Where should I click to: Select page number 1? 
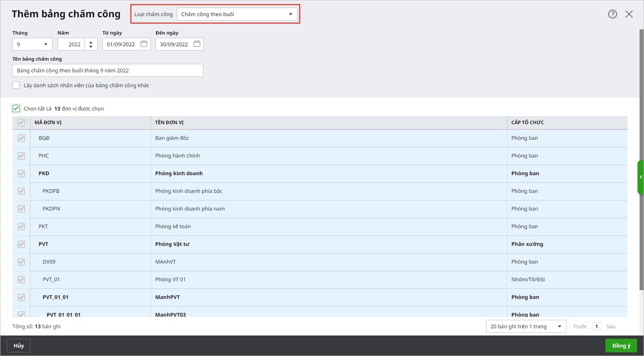point(597,326)
